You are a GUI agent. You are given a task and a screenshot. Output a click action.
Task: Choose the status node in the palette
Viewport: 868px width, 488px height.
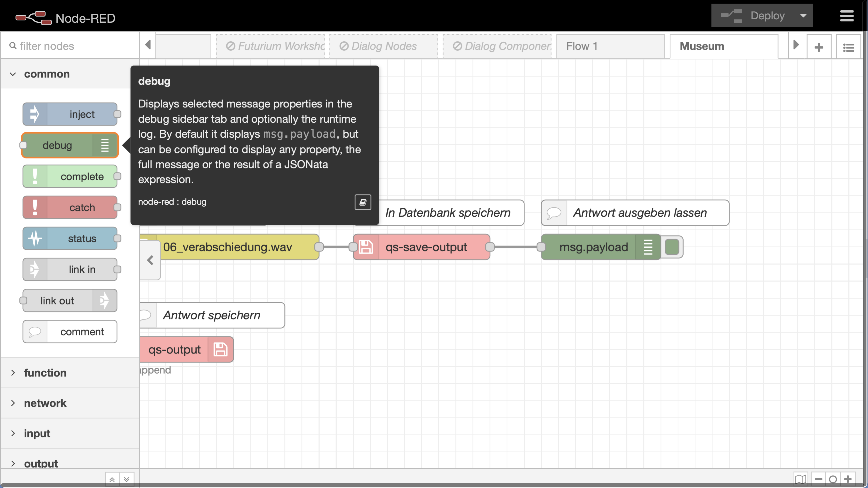70,238
